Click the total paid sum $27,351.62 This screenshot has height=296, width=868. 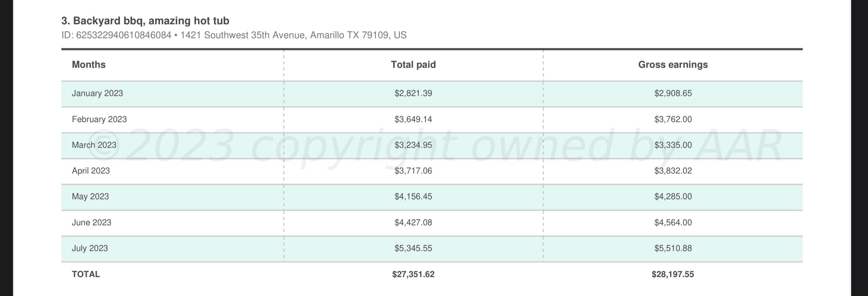tap(413, 274)
